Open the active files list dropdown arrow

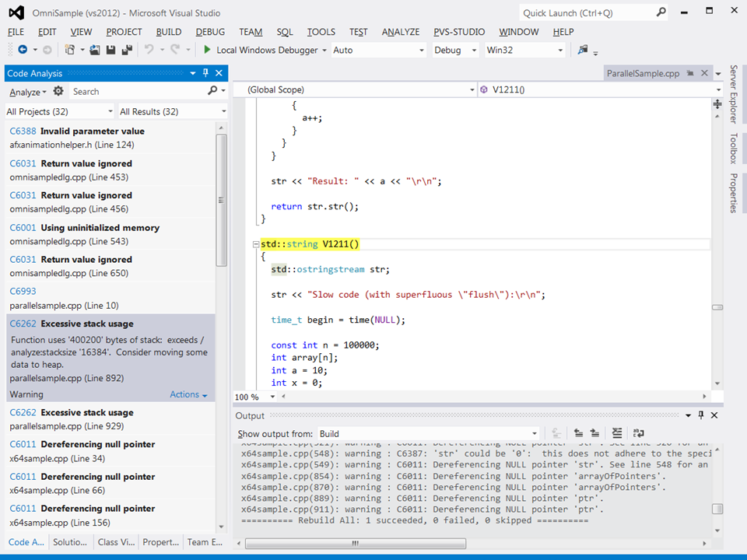[718, 74]
